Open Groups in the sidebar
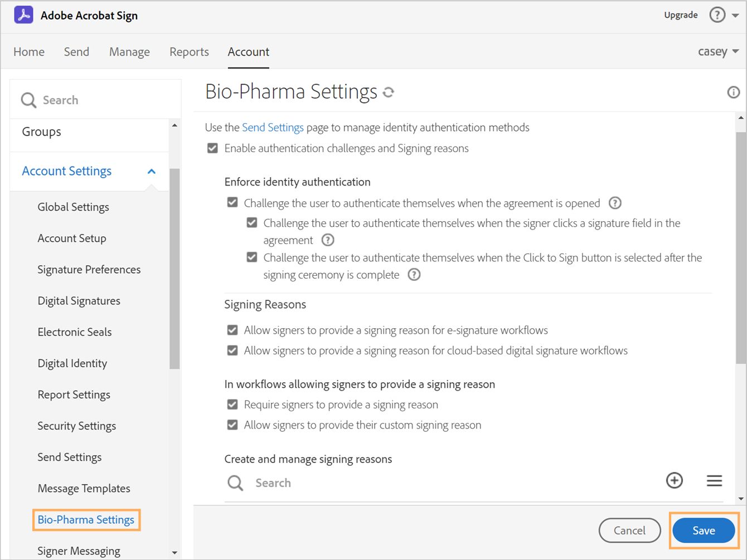 [x=42, y=132]
